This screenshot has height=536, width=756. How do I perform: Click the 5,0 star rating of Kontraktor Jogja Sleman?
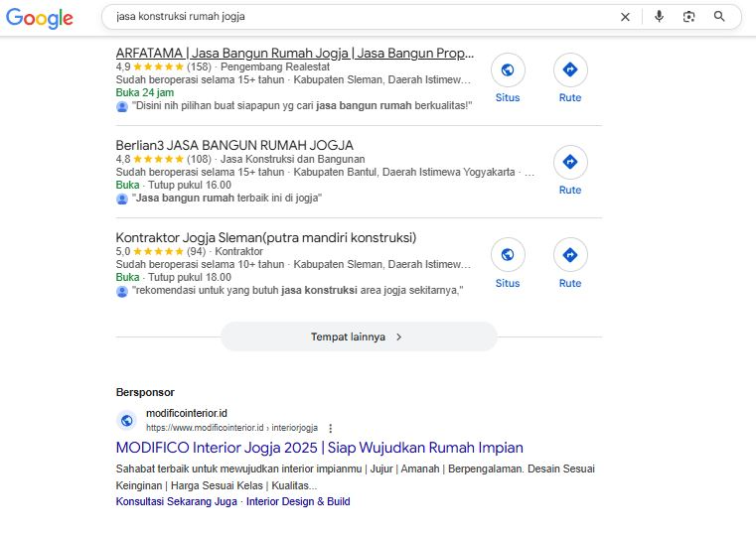(159, 251)
